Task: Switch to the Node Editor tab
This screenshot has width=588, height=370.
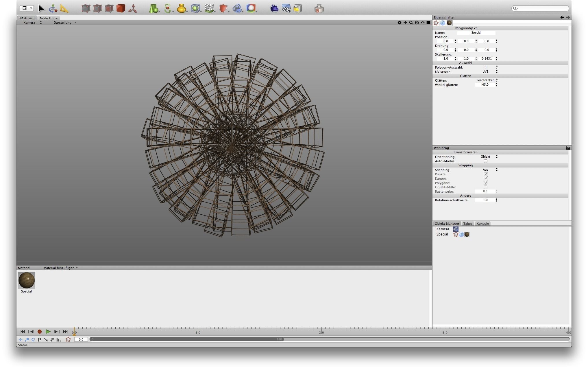Action: 49,18
